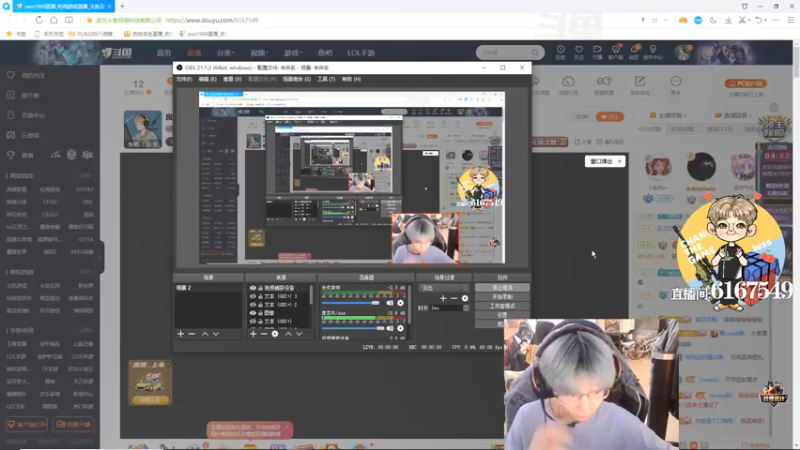Toggle lock on 图像 source
This screenshot has width=800, height=450.
coord(260,313)
